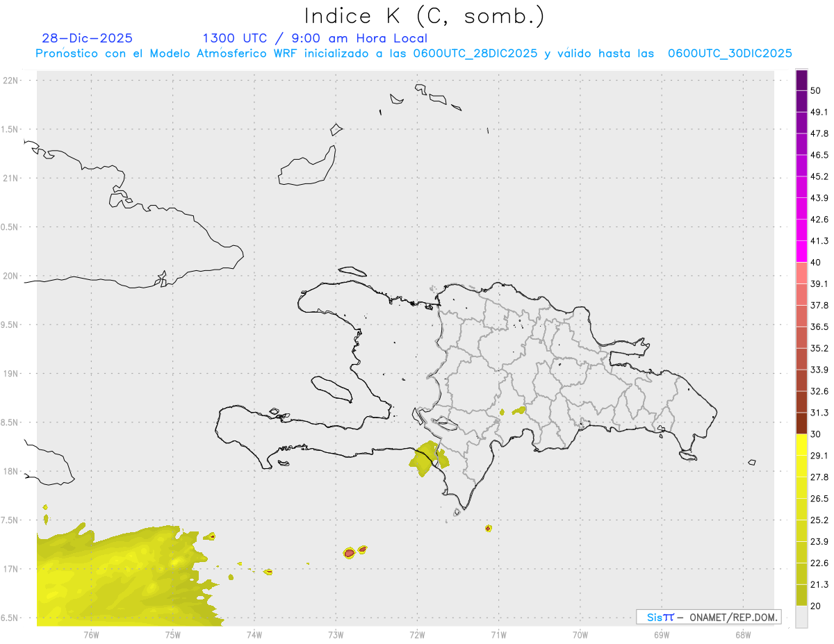Click the red-centered spot south of Haiti near 73W
Screen dimensions: 834x644
point(350,553)
